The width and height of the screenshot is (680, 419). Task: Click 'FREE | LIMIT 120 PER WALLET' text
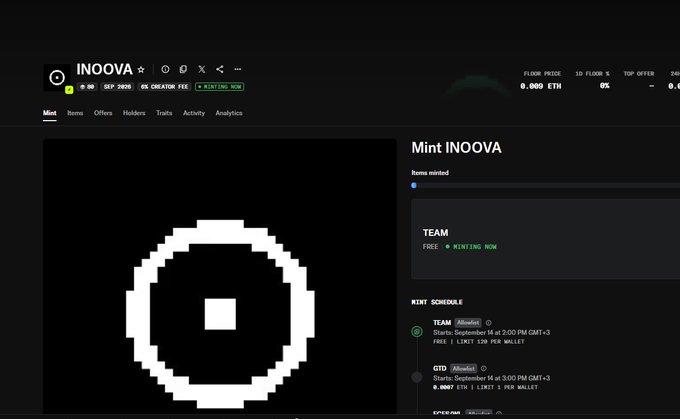478,342
